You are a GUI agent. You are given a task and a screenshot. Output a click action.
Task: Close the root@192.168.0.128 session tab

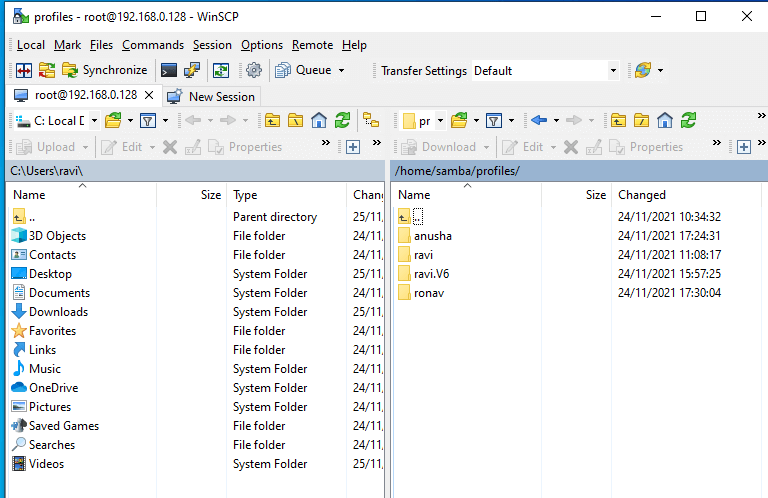149,95
